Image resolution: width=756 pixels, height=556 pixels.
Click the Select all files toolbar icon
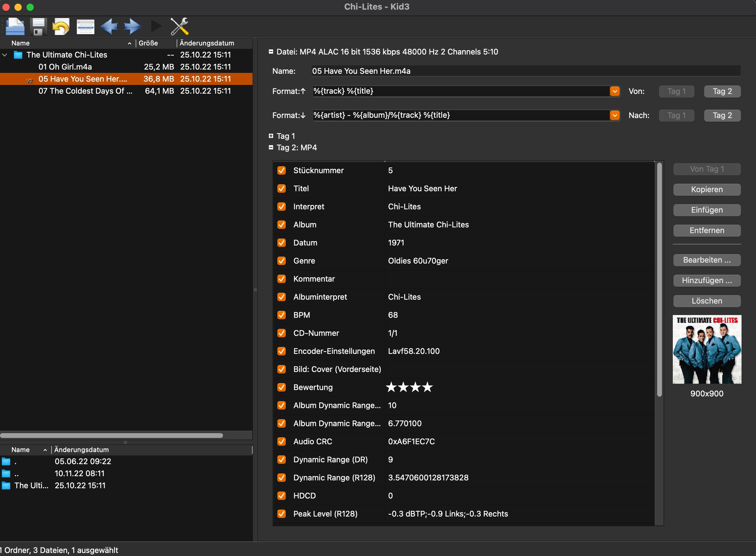(x=85, y=27)
